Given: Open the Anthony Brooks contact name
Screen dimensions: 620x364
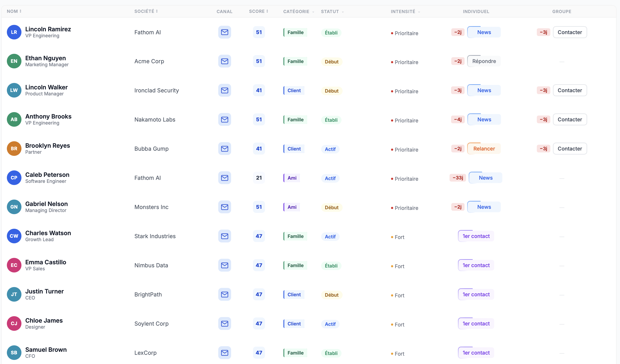Looking at the screenshot, I should point(48,116).
